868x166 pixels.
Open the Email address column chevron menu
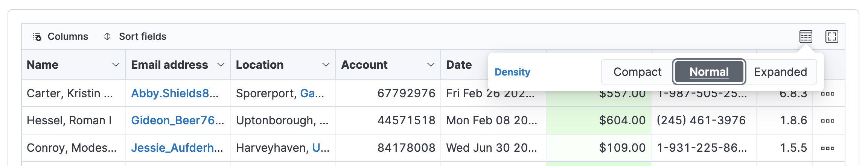point(221,65)
